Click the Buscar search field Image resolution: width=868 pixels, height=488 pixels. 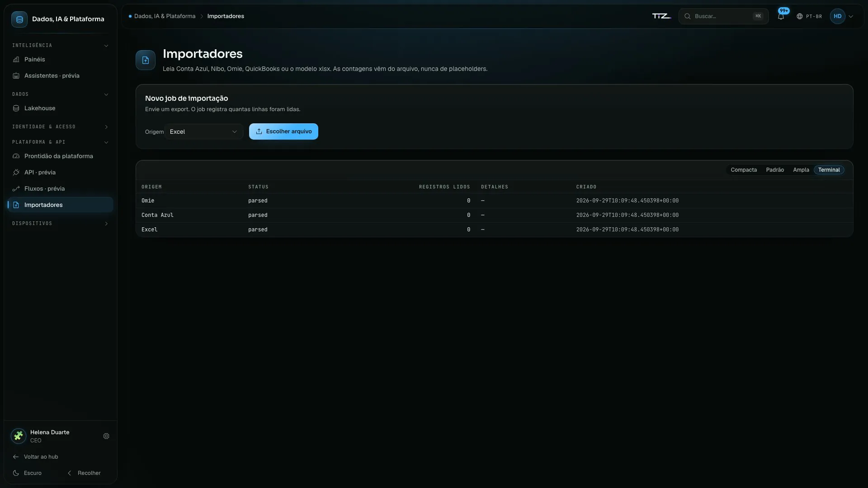(723, 16)
